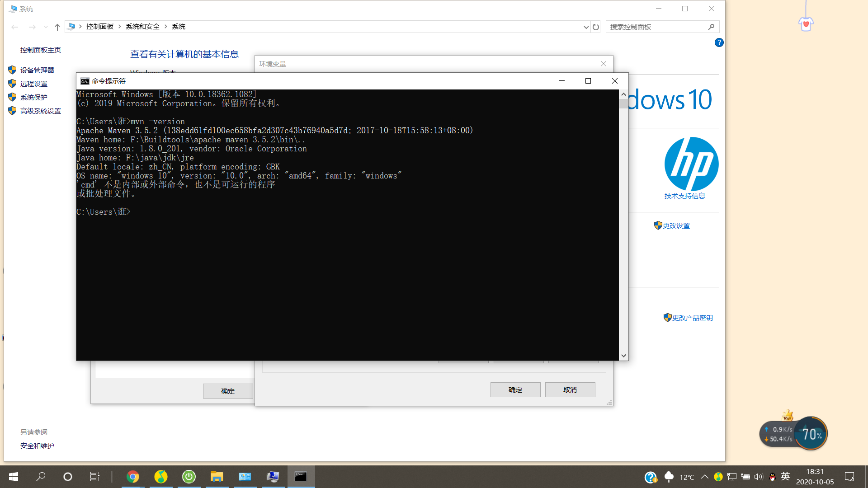Open HP technical support information link
This screenshot has width=868, height=488.
[x=685, y=196]
